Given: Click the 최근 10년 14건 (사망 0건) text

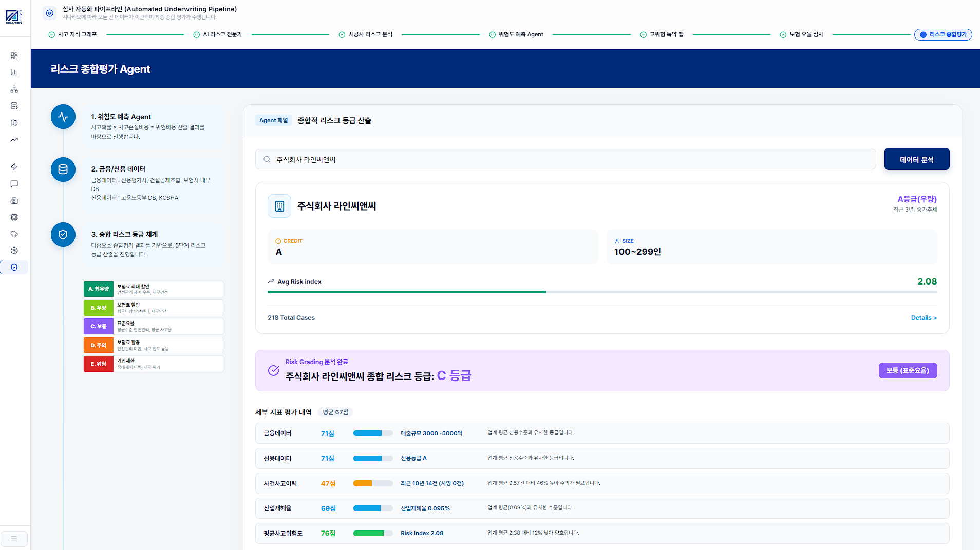Looking at the screenshot, I should pyautogui.click(x=432, y=483).
